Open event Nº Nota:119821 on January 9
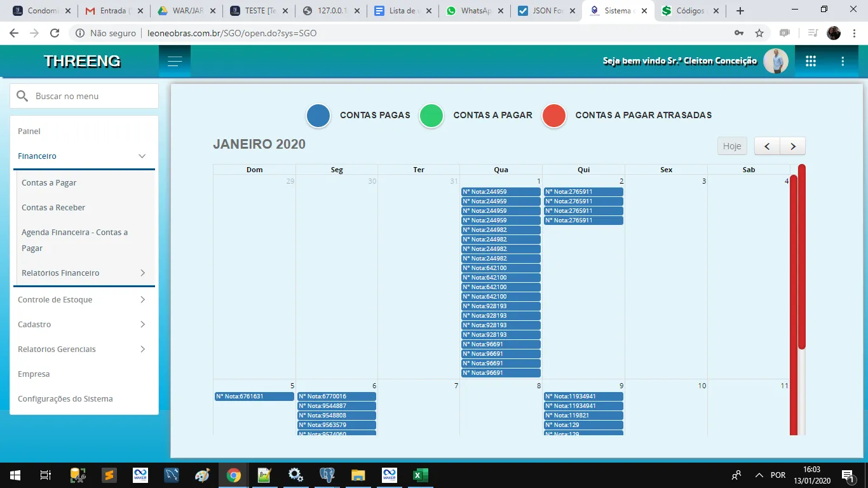The height and width of the screenshot is (488, 868). (x=583, y=416)
